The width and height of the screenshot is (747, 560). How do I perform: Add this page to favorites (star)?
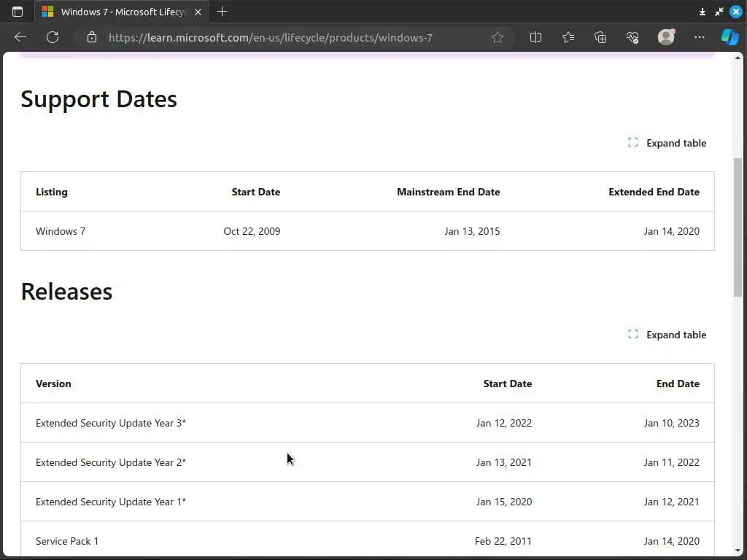pos(498,37)
